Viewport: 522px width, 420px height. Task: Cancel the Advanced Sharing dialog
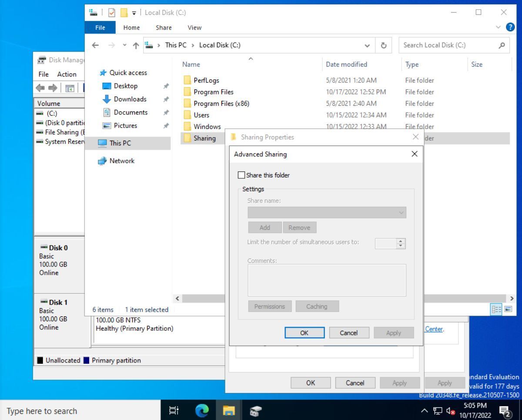[348, 333]
